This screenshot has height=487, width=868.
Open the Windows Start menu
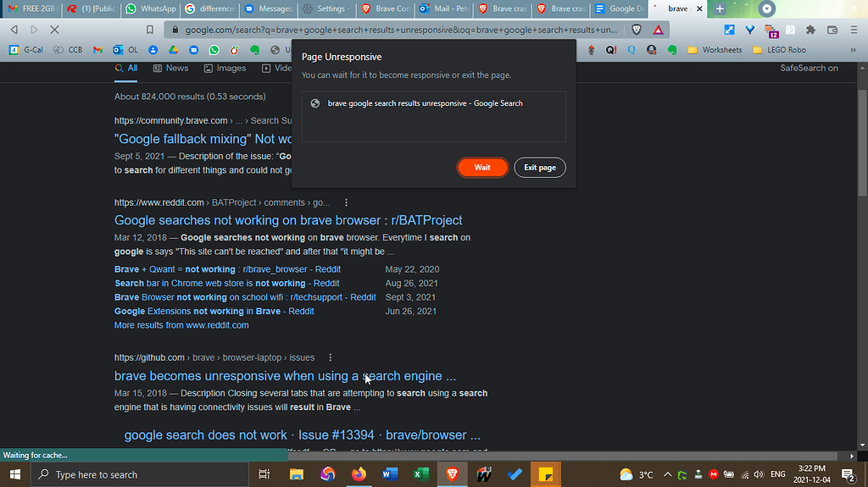(x=15, y=474)
